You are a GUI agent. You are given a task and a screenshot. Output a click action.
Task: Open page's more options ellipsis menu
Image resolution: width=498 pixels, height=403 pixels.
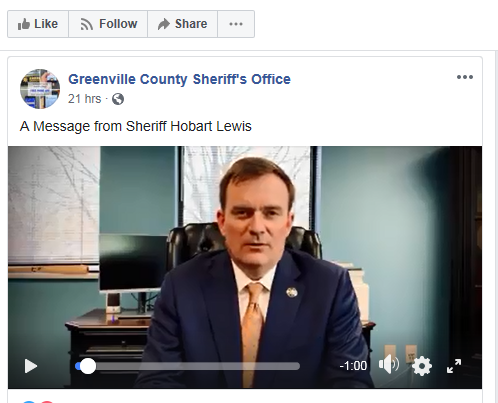click(x=236, y=24)
